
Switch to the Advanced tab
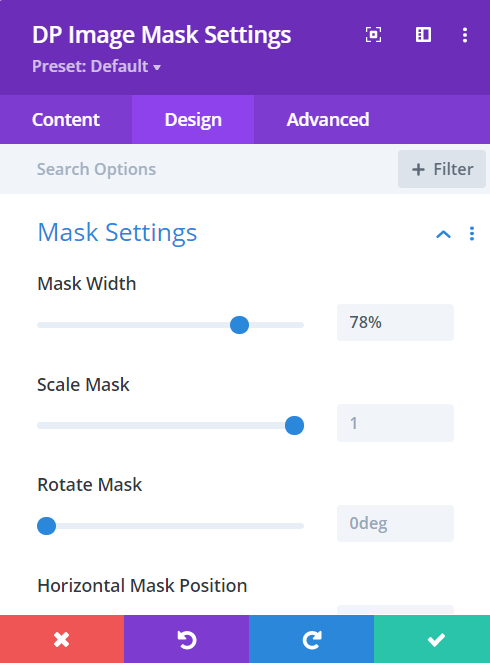point(328,120)
